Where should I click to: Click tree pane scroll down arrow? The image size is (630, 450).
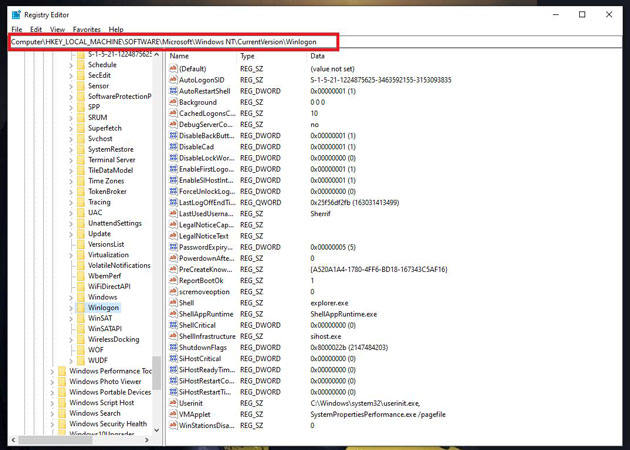[157, 430]
